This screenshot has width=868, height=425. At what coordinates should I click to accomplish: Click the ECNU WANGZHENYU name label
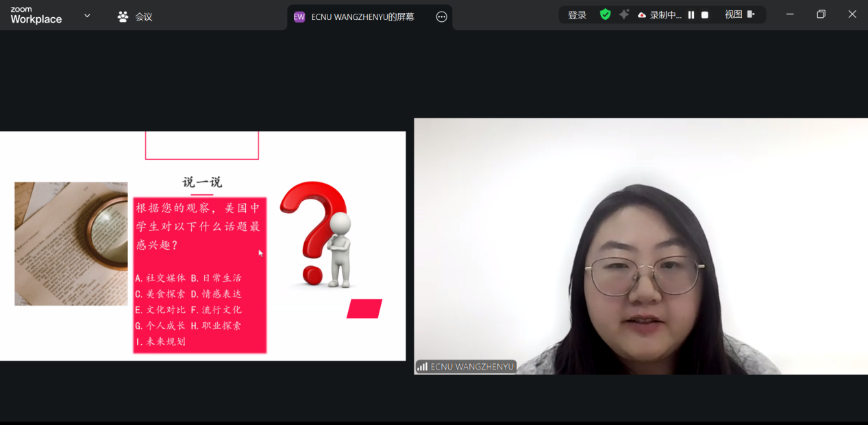[472, 367]
